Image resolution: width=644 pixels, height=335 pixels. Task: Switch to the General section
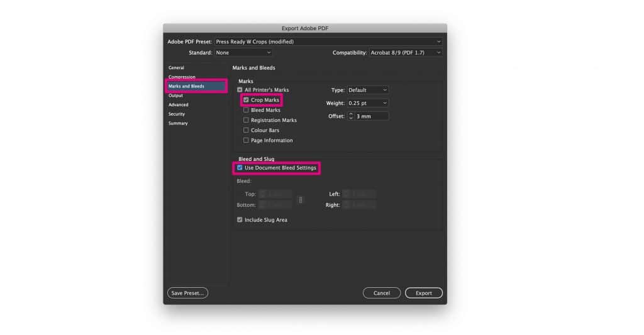pos(176,67)
